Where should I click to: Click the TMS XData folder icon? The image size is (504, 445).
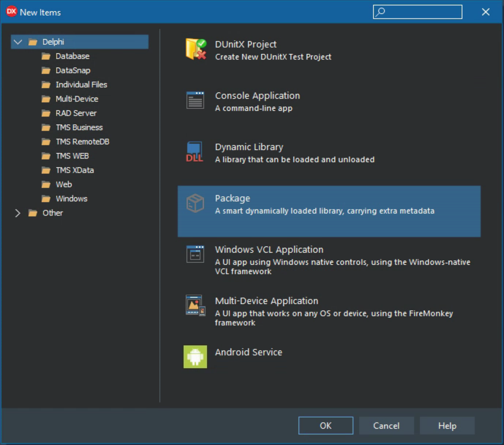pos(46,170)
